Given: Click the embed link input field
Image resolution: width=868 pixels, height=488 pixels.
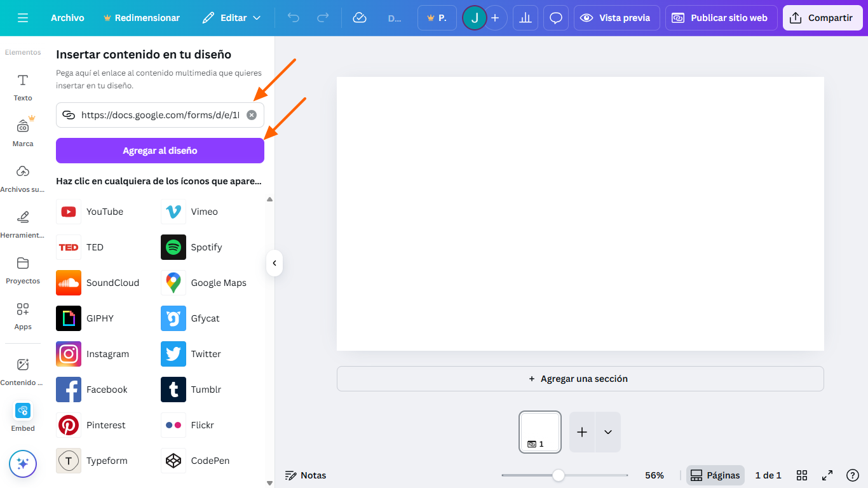Looking at the screenshot, I should pos(160,115).
